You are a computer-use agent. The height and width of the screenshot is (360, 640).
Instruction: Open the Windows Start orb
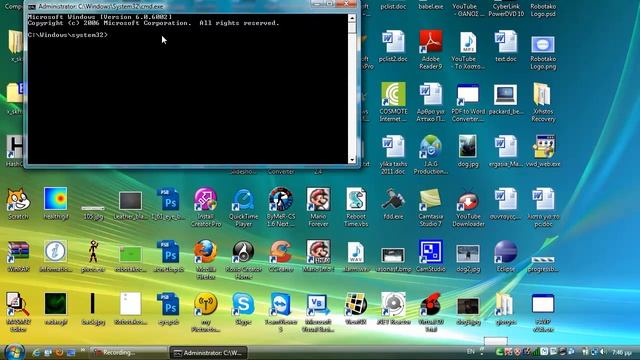[x=15, y=352]
